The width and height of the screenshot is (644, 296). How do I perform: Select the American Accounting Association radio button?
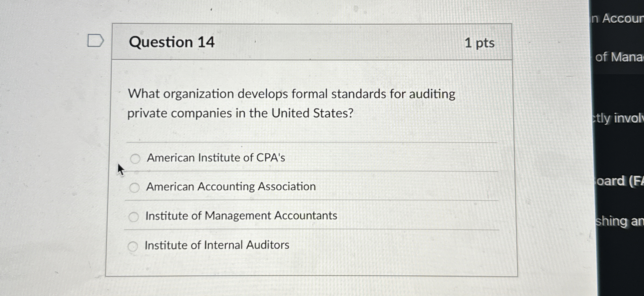tap(134, 187)
